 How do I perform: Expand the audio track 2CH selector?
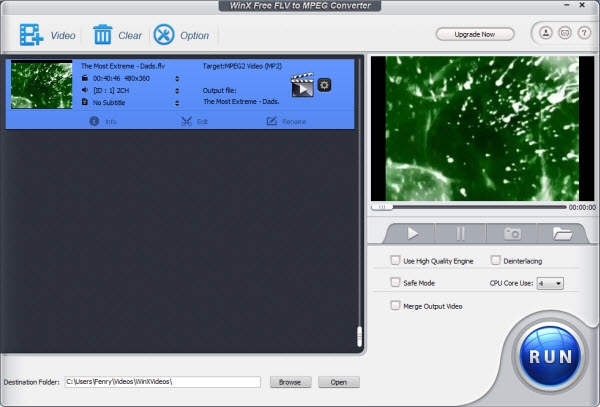pyautogui.click(x=177, y=89)
